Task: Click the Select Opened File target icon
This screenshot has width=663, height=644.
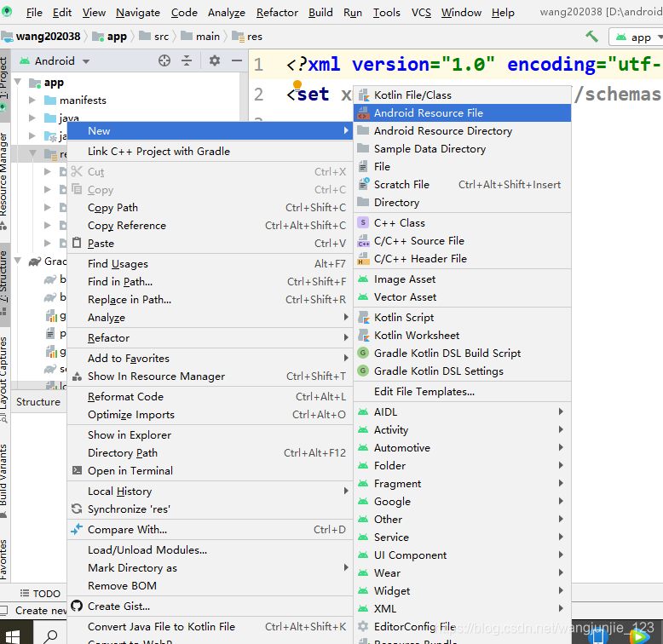Action: coord(164,60)
